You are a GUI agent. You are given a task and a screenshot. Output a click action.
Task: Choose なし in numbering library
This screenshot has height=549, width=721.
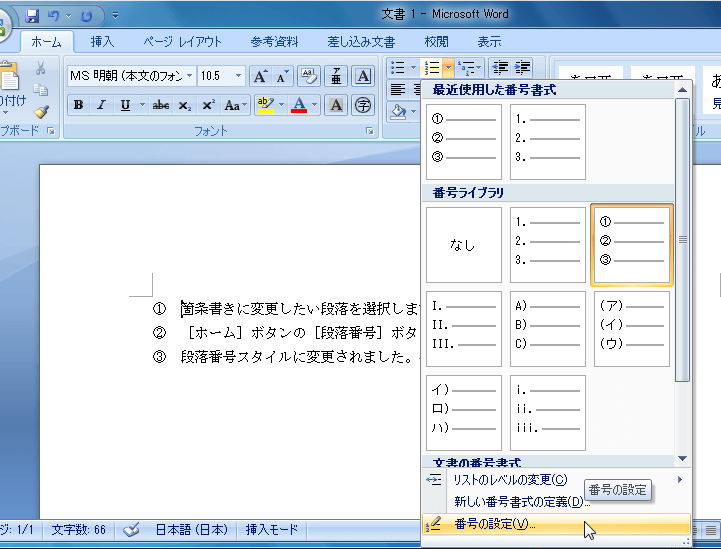464,245
